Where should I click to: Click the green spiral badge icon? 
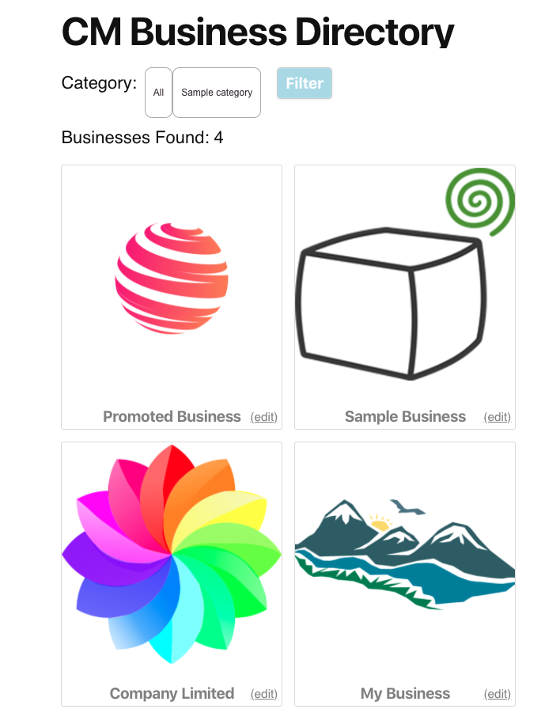pyautogui.click(x=480, y=202)
